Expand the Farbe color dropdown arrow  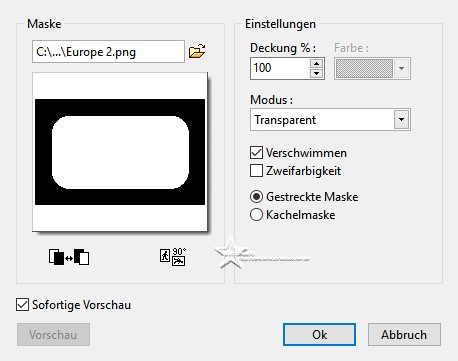(x=401, y=68)
